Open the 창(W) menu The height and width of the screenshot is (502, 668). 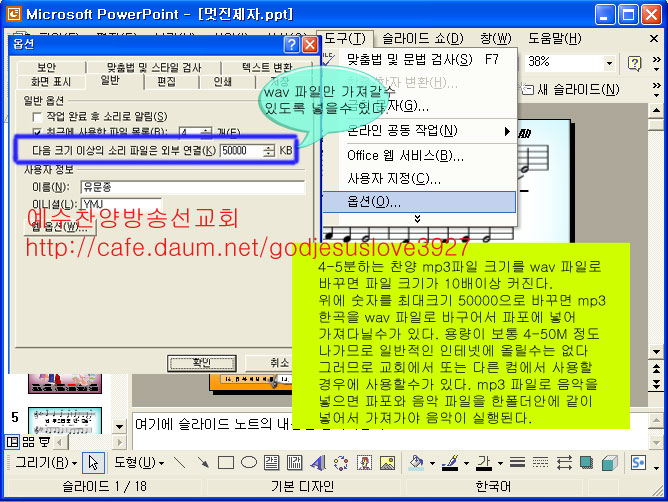pyautogui.click(x=495, y=39)
